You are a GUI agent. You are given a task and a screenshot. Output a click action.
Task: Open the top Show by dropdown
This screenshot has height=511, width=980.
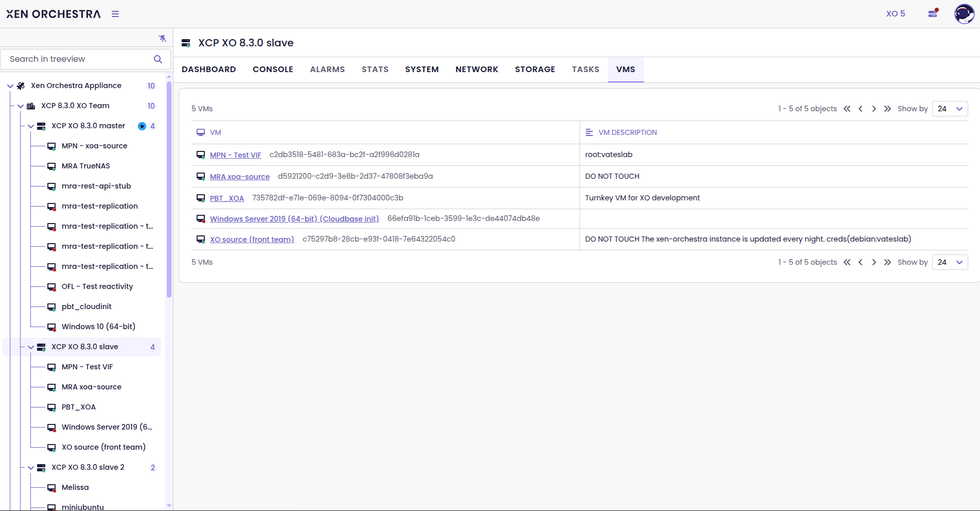point(950,109)
